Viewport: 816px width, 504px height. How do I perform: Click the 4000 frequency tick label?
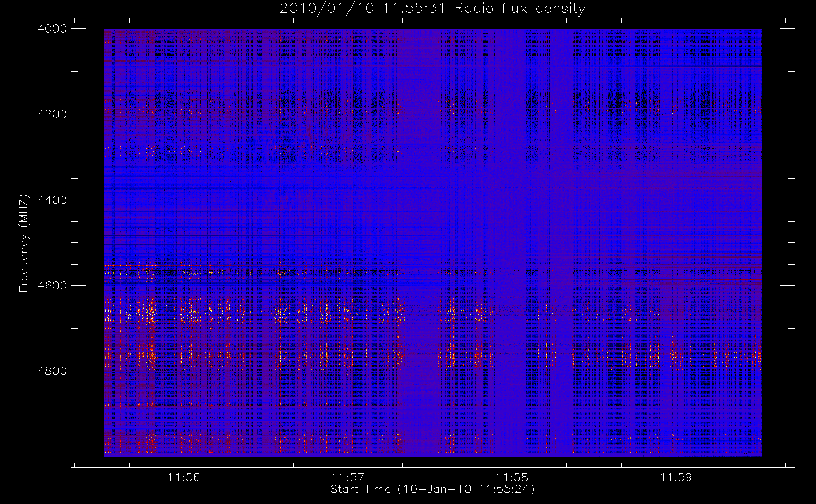[52, 29]
